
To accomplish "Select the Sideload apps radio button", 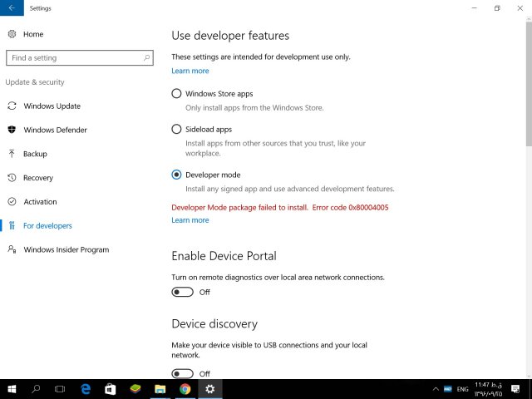I will [176, 129].
